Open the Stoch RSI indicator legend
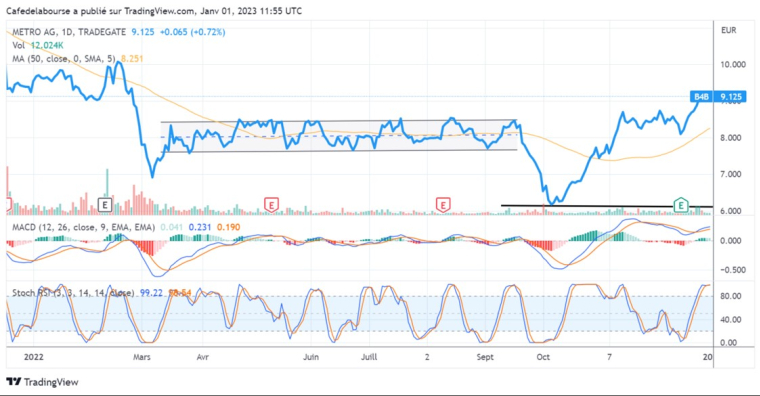The image size is (760, 396). [x=73, y=293]
